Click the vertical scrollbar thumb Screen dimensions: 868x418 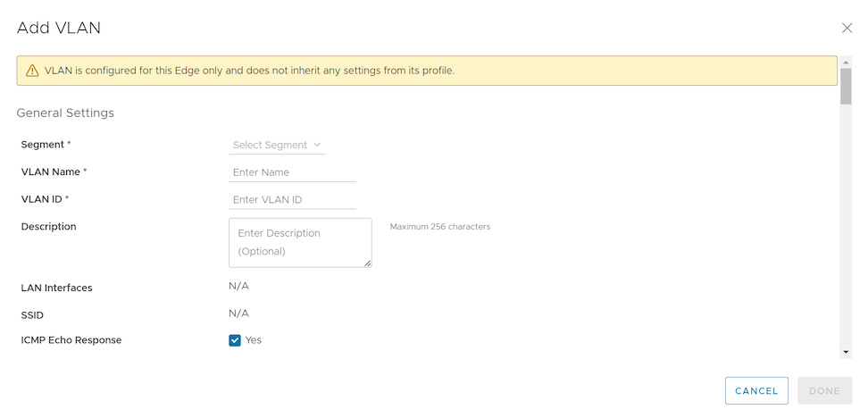(846, 86)
